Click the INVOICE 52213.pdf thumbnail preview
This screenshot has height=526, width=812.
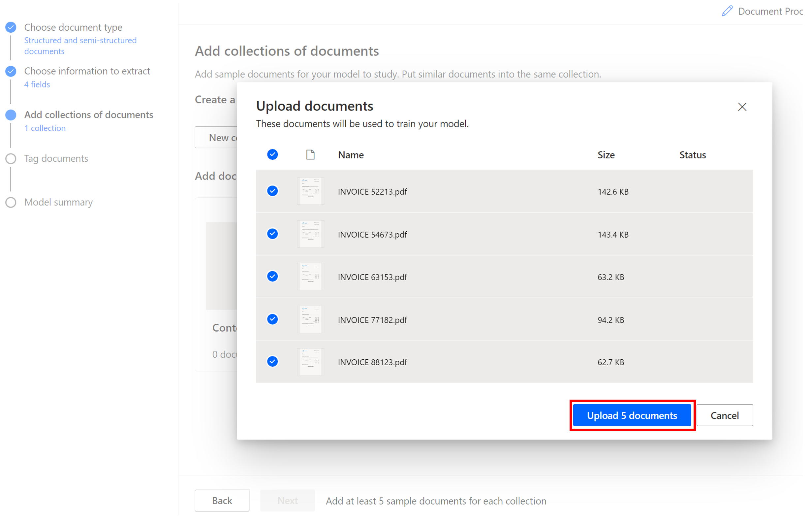(310, 191)
